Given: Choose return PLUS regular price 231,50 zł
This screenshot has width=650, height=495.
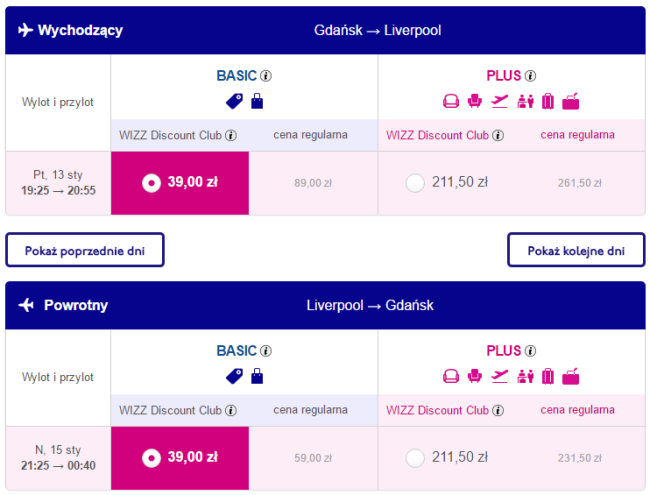Looking at the screenshot, I should [x=579, y=458].
